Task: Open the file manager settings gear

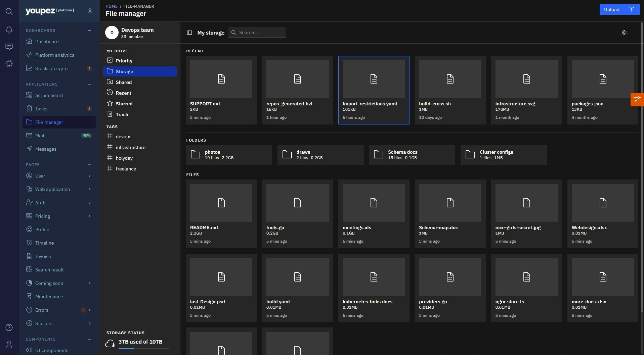Action: pyautogui.click(x=624, y=33)
